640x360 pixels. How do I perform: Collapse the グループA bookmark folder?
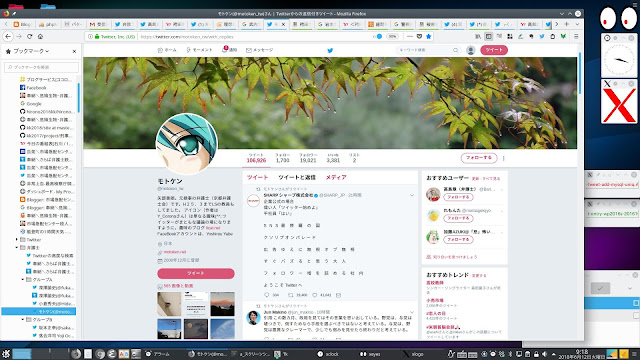(23, 280)
